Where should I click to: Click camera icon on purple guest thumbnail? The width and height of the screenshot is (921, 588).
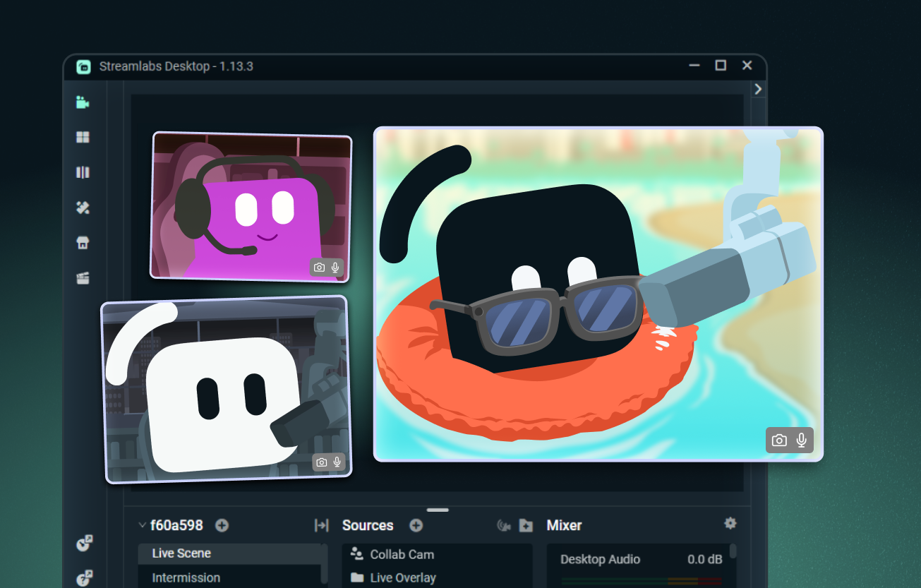(x=319, y=268)
